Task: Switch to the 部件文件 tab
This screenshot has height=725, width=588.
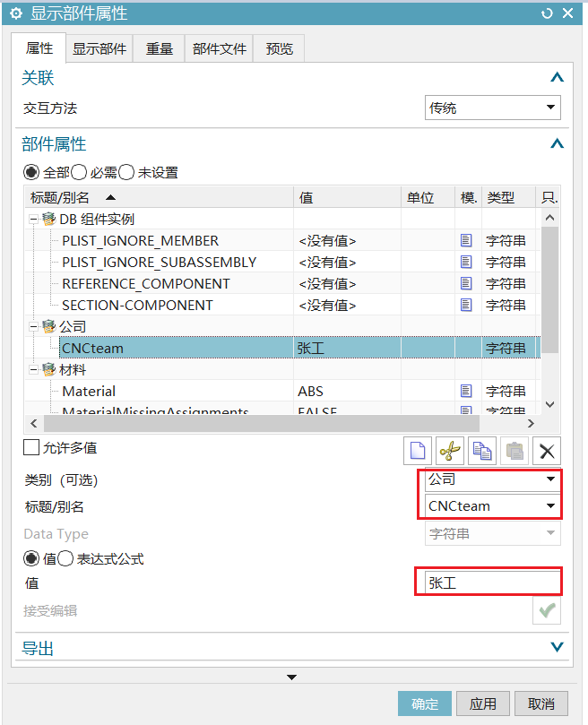Action: click(x=220, y=48)
